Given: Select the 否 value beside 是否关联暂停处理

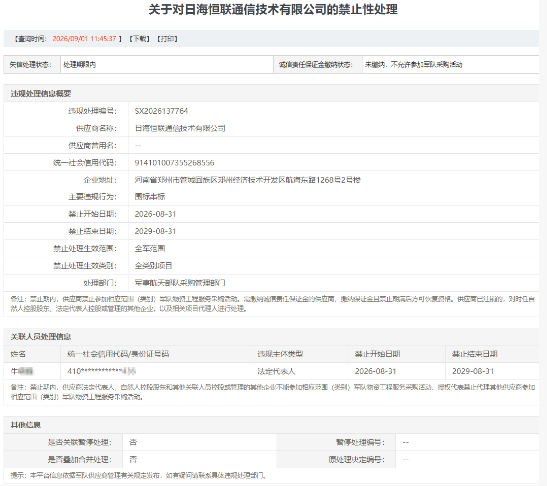Looking at the screenshot, I should (x=133, y=442).
